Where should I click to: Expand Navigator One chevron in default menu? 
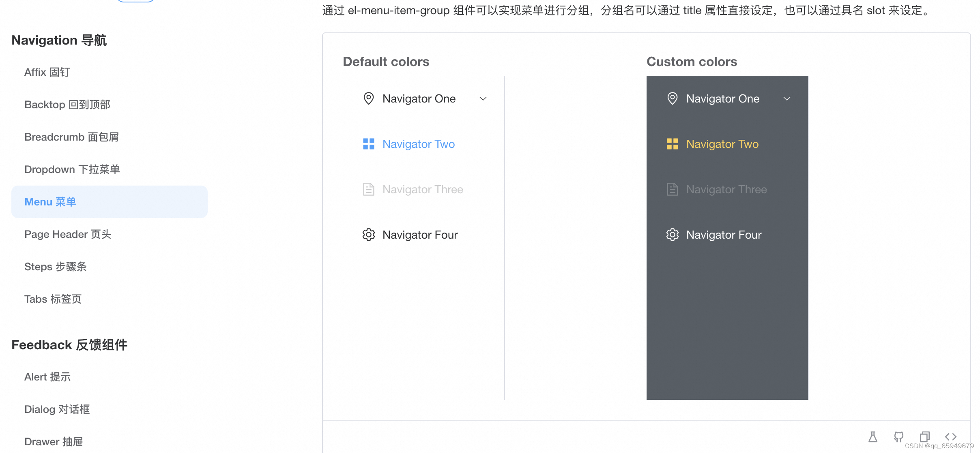coord(483,98)
